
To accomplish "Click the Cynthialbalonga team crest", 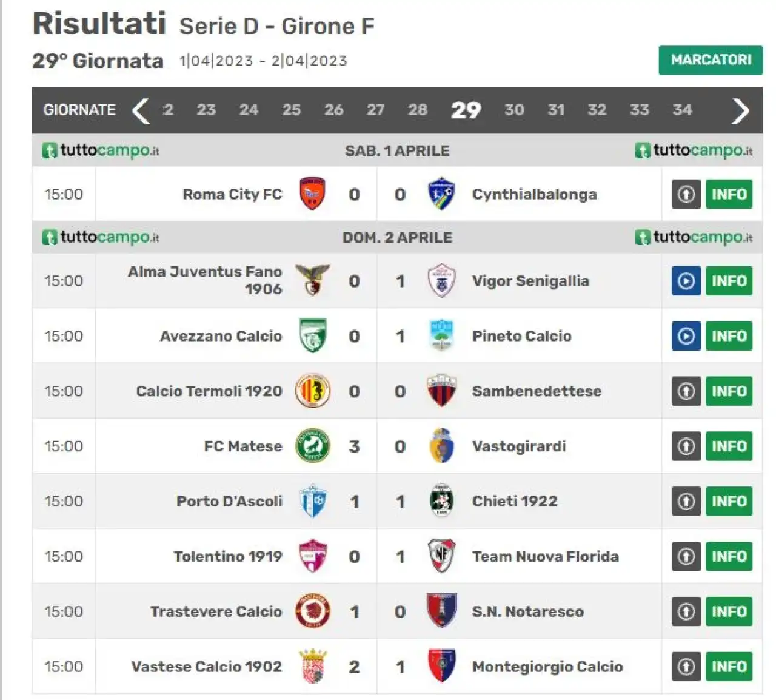I will (441, 194).
